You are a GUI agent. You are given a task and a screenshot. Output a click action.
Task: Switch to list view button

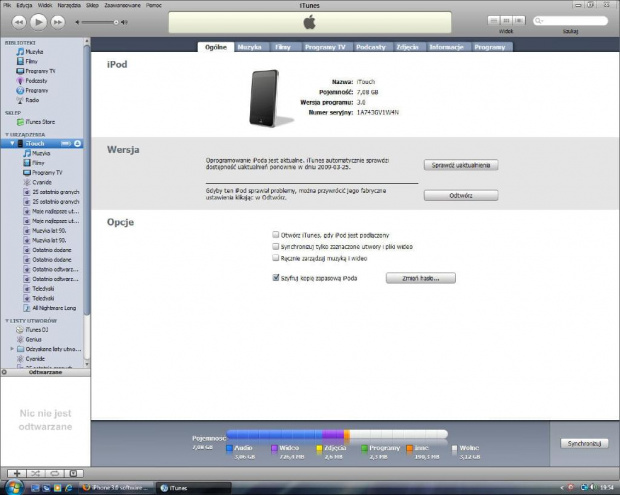point(493,20)
